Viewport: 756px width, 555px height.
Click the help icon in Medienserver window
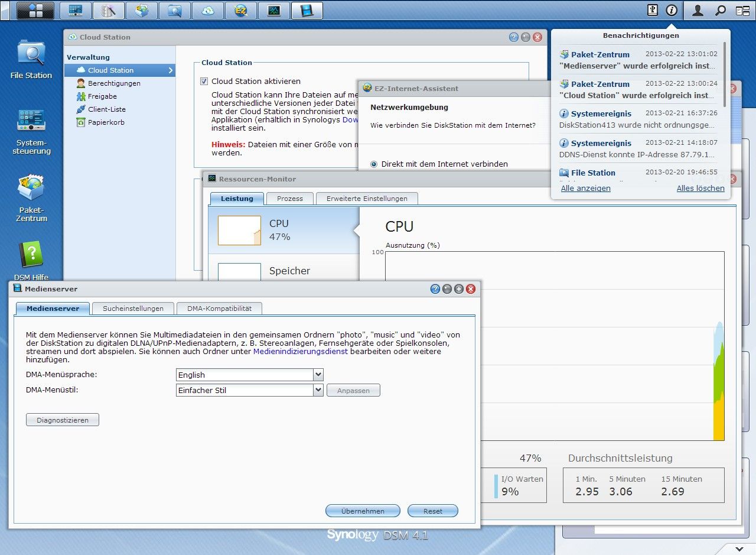click(435, 289)
